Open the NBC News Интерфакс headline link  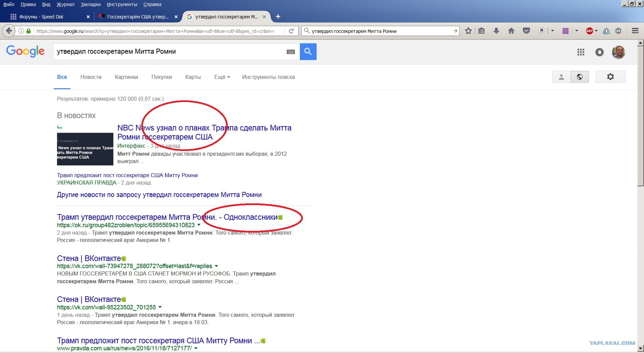204,133
